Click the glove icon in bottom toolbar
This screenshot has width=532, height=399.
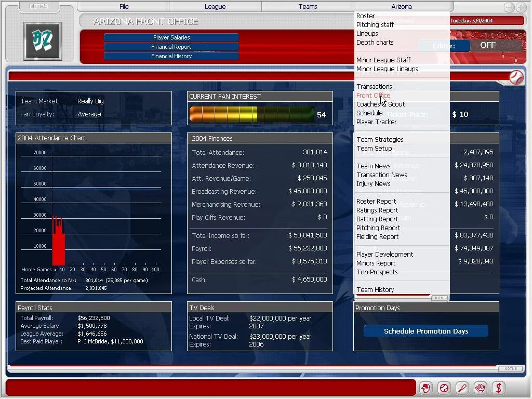click(480, 388)
